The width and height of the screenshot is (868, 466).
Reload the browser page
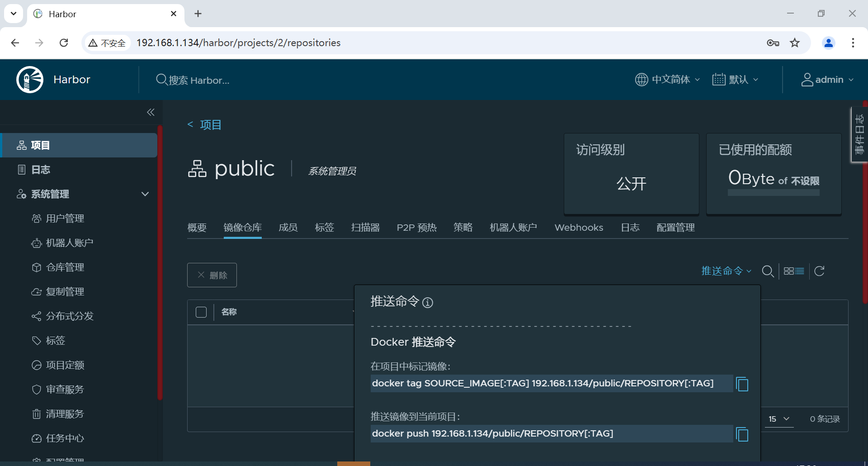coord(64,43)
